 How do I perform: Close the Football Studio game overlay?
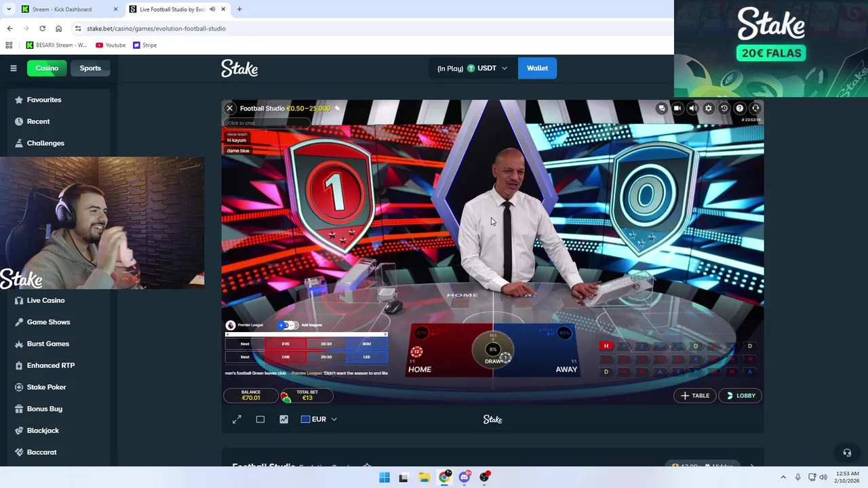click(230, 108)
